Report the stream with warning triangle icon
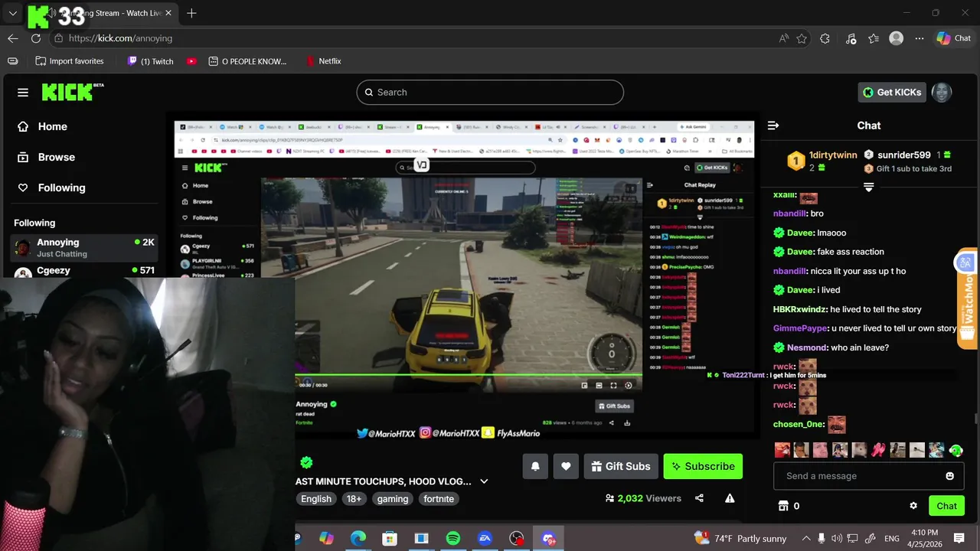The image size is (980, 551). [x=730, y=498]
